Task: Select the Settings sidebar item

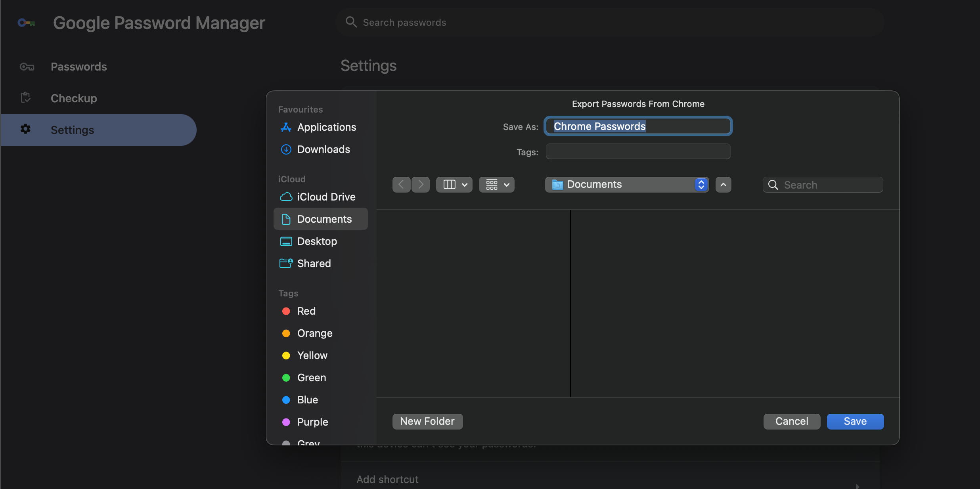Action: tap(98, 130)
